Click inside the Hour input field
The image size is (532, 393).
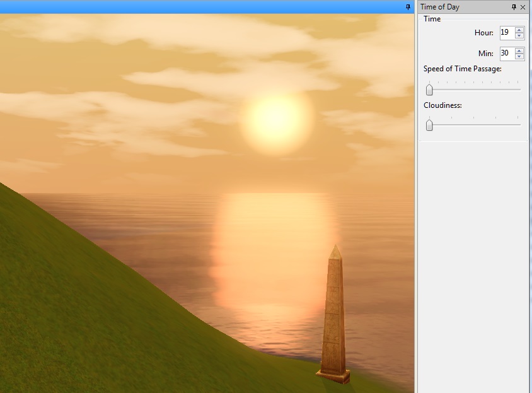pyautogui.click(x=506, y=33)
